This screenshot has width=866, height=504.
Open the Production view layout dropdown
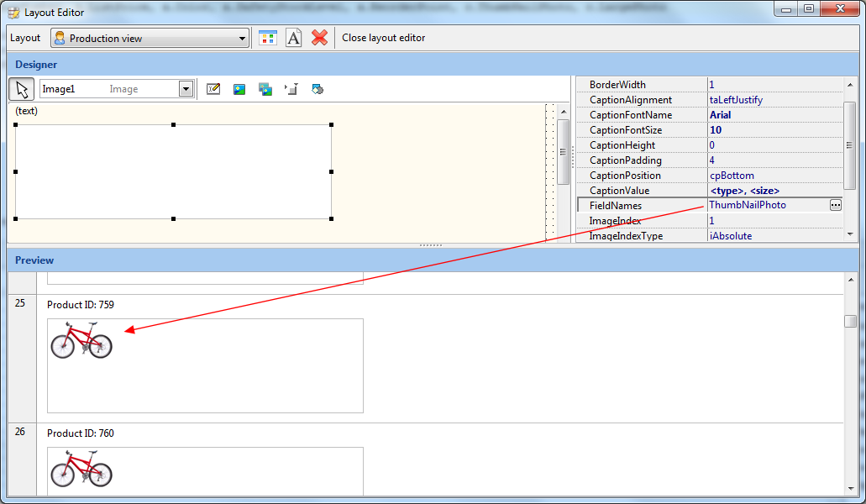point(242,39)
